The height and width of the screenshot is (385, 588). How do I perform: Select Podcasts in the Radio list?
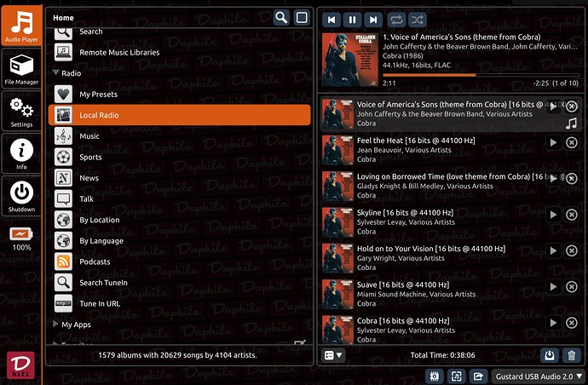pos(95,261)
